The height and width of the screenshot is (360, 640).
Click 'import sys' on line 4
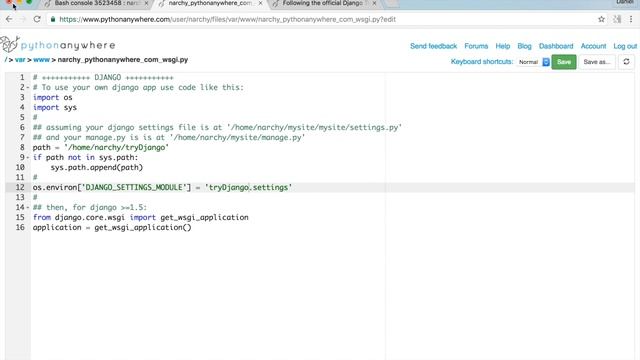pos(55,107)
